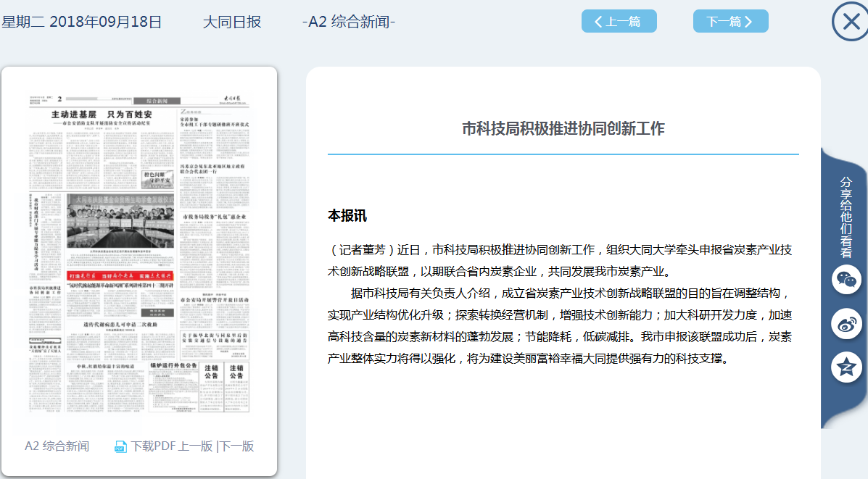
Task: Close the article viewer with the X icon
Action: click(851, 22)
